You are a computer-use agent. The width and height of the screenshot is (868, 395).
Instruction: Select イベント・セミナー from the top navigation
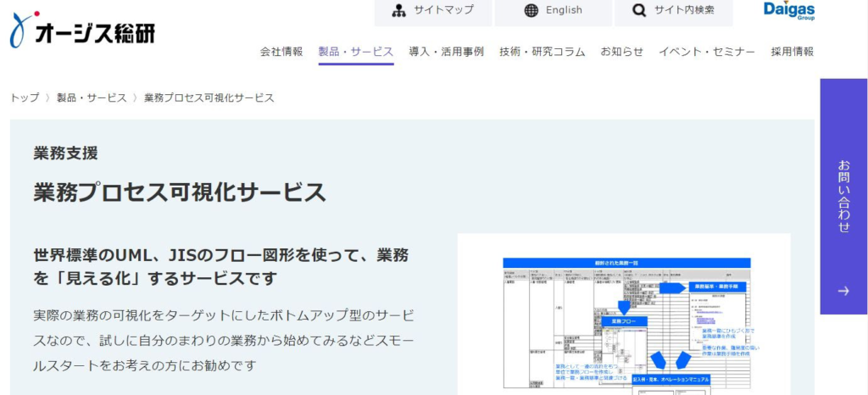tap(707, 52)
